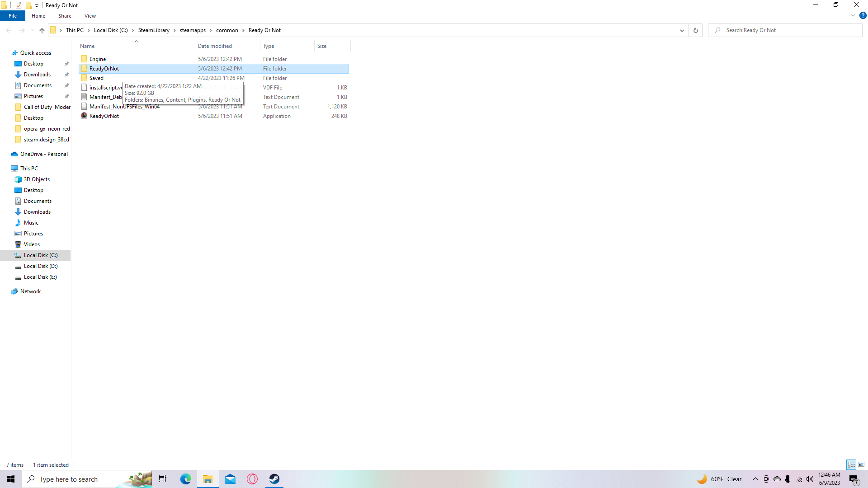Open Mail app from taskbar
Screen dimensions: 868x488
pyautogui.click(x=230, y=479)
